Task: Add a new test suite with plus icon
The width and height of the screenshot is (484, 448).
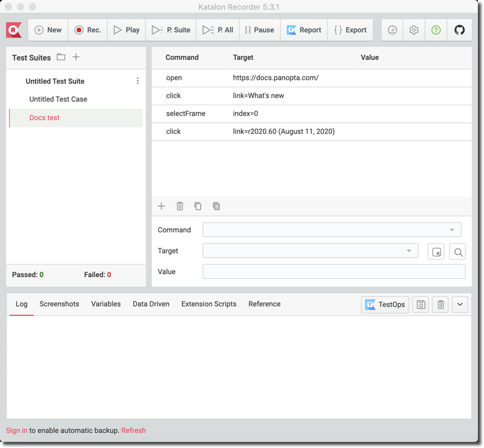Action: [x=76, y=57]
